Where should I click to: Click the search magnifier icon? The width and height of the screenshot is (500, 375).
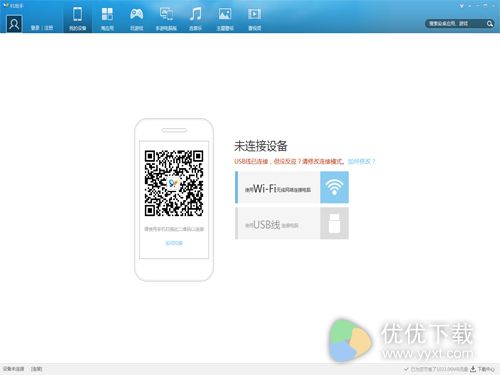pos(489,24)
